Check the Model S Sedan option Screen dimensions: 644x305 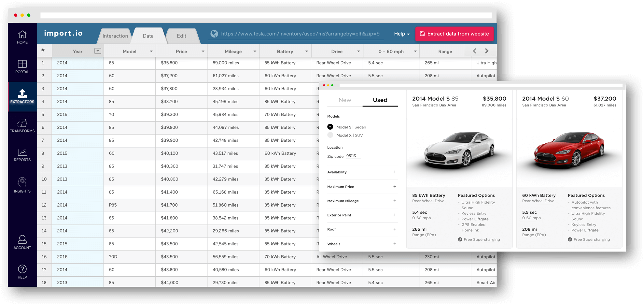[x=330, y=127]
